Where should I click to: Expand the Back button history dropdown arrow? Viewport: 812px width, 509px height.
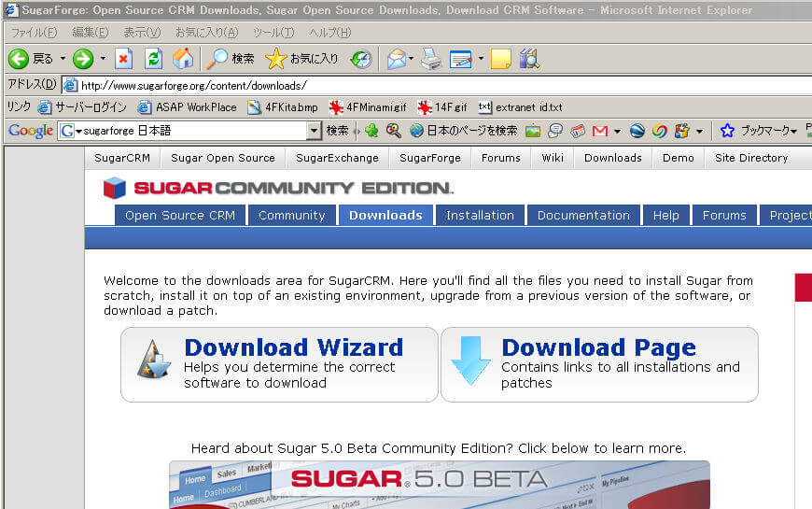(63, 59)
